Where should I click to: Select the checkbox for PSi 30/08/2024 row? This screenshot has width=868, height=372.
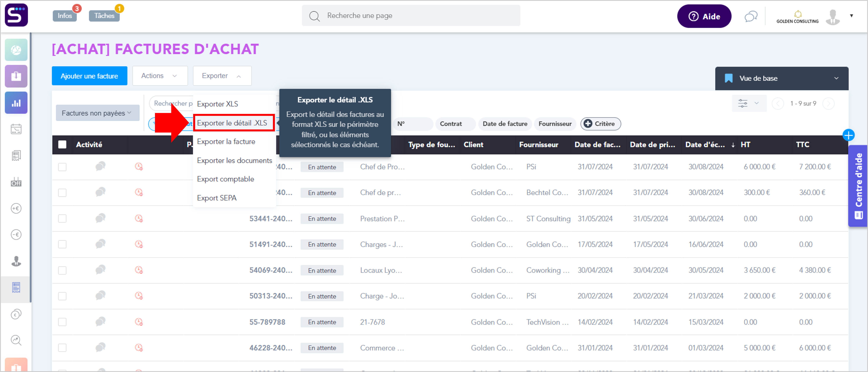coord(62,167)
